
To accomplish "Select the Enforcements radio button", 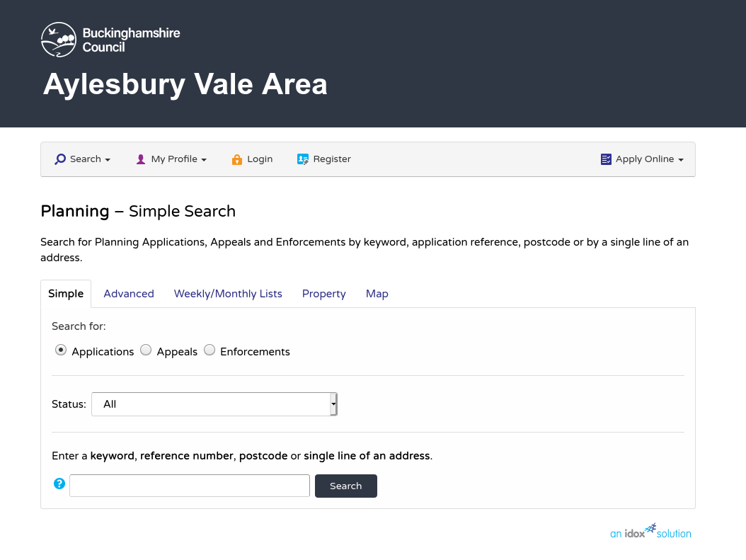I will point(210,350).
